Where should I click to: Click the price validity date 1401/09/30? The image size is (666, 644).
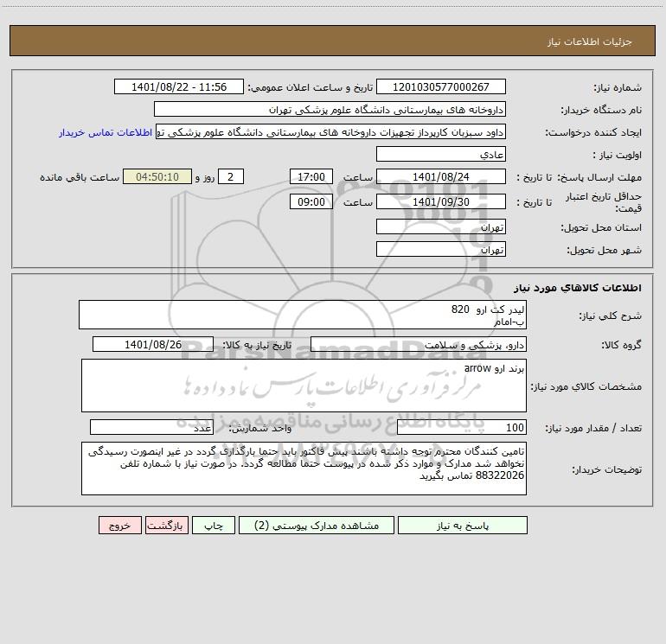(x=441, y=201)
